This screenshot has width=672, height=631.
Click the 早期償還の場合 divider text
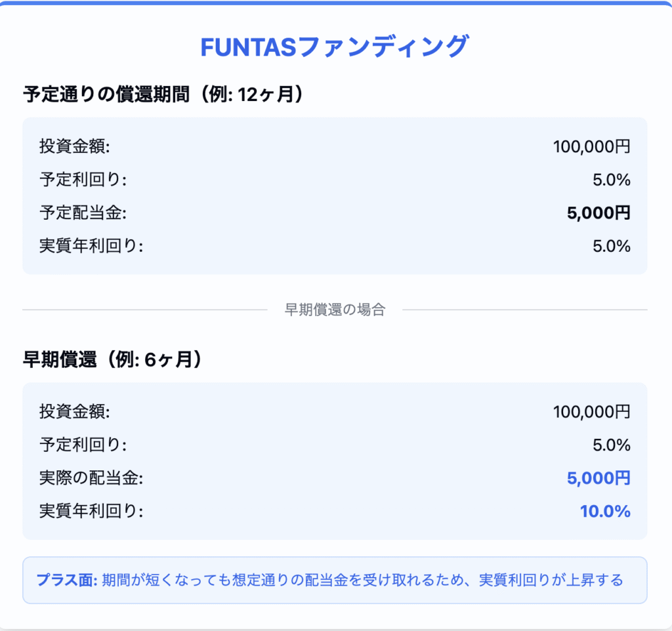335,310
